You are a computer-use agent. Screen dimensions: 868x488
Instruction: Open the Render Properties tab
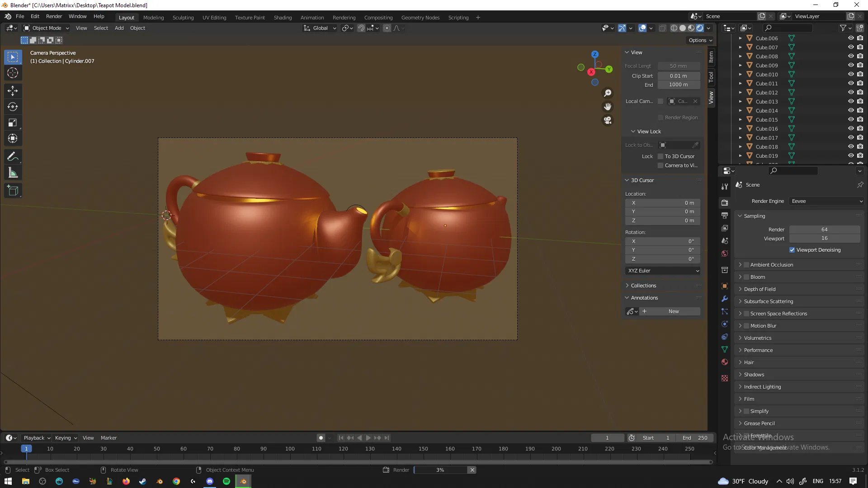[x=724, y=202]
